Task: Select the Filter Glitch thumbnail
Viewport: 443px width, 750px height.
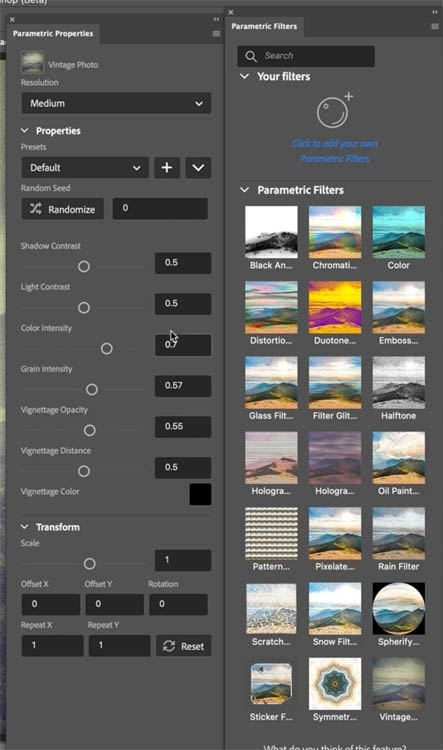Action: coord(335,383)
